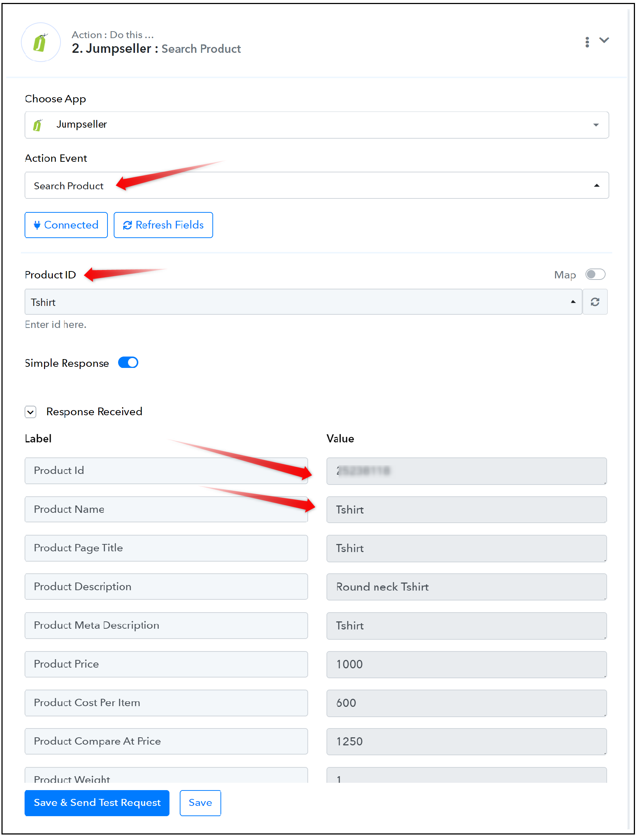Image resolution: width=639 pixels, height=840 pixels.
Task: Click the Product Meta Description label field
Action: (166, 625)
